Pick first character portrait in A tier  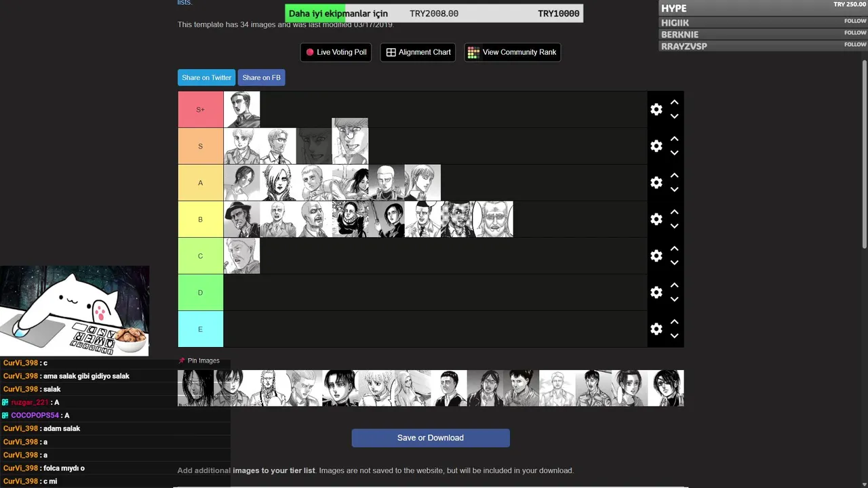click(x=241, y=182)
